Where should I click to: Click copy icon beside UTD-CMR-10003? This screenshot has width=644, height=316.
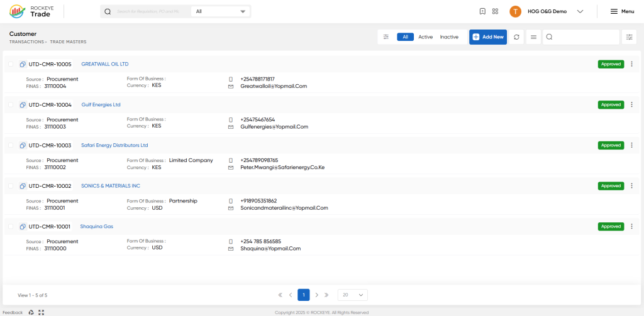point(23,146)
